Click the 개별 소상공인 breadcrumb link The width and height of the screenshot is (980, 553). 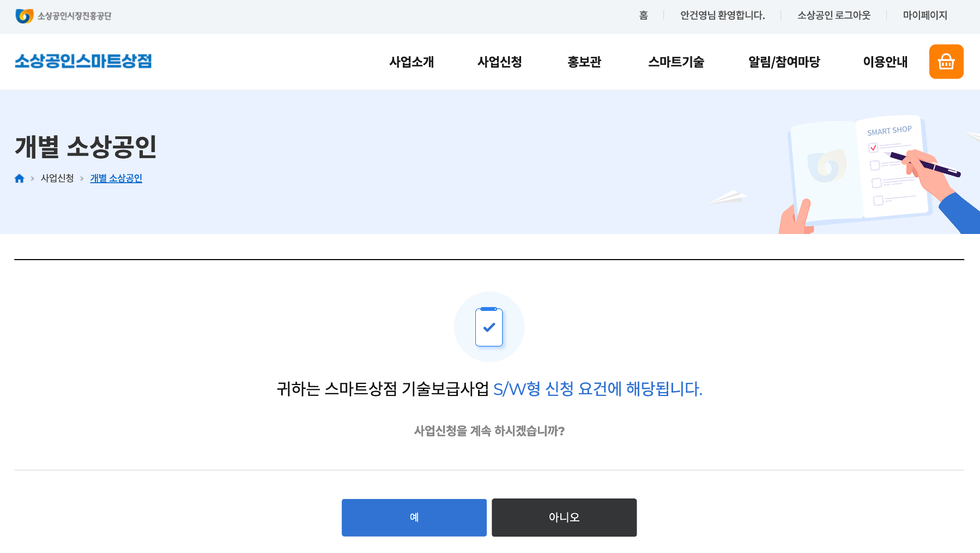point(116,178)
